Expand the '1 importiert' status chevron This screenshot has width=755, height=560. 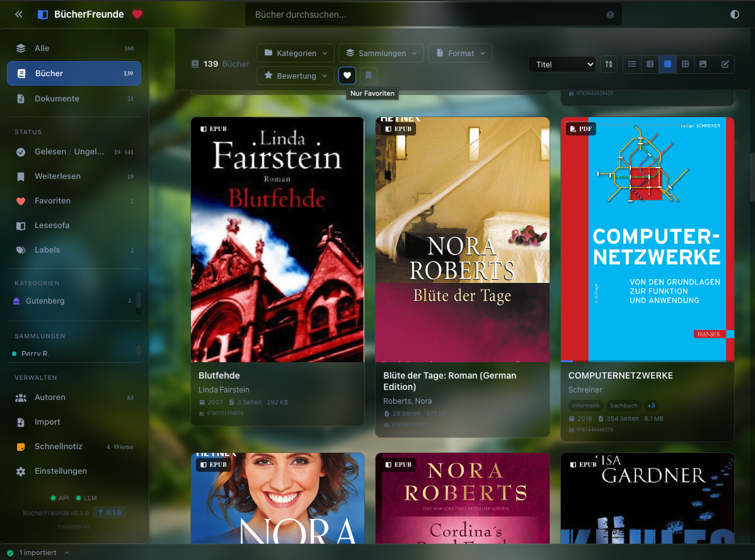67,553
